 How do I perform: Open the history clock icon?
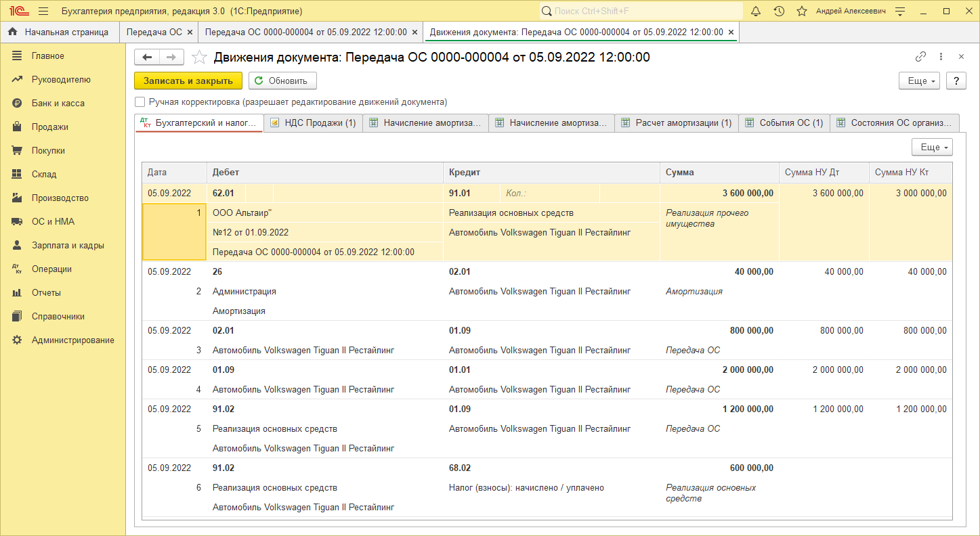[x=779, y=12]
